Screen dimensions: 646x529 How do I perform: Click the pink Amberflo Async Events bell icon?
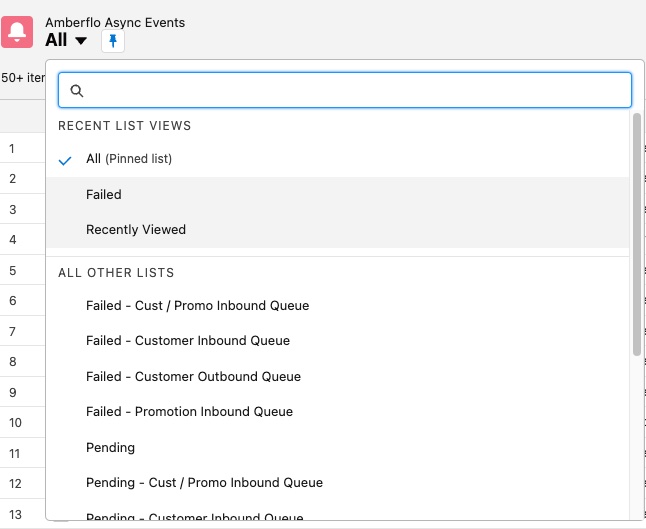17,32
